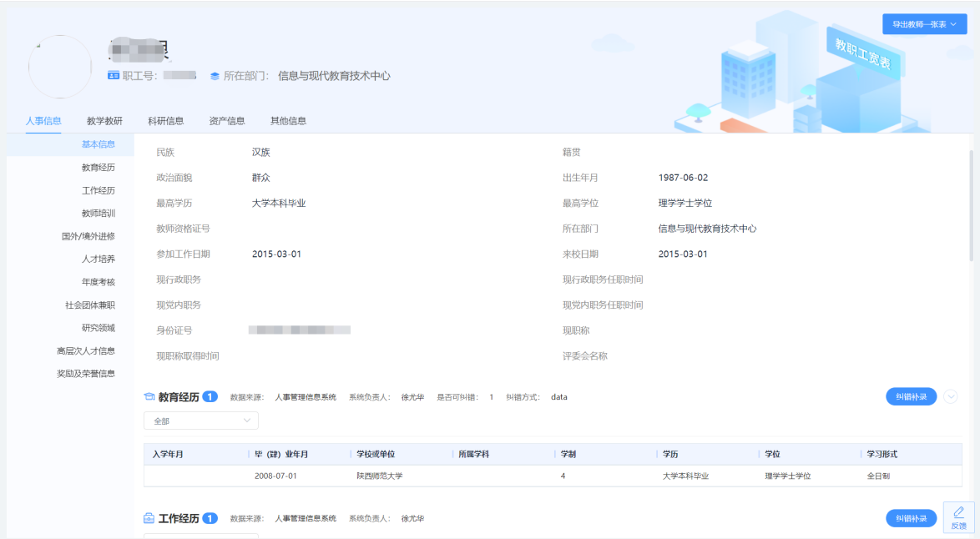Click the employee ID card icon
980x539 pixels.
114,76
